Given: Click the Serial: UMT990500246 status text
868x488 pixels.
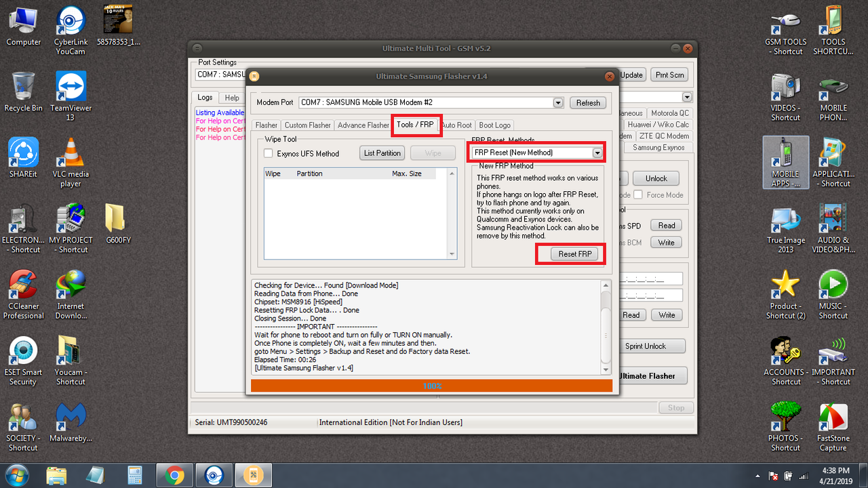Looking at the screenshot, I should 233,422.
